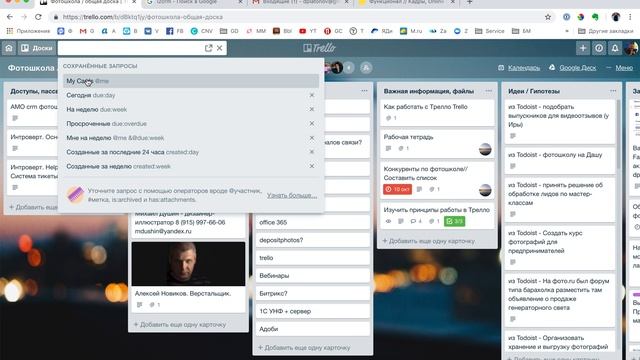Open list menu of Важная информация, файлы

click(x=489, y=91)
